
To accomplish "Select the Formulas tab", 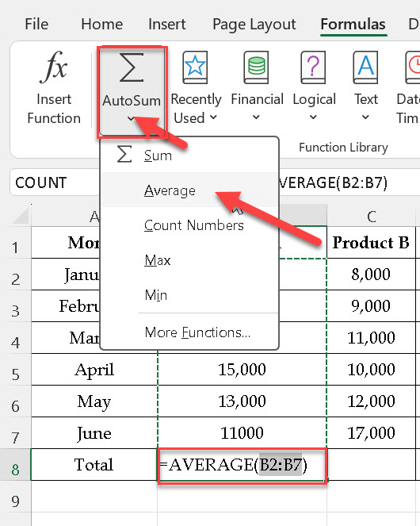I will coord(353,24).
